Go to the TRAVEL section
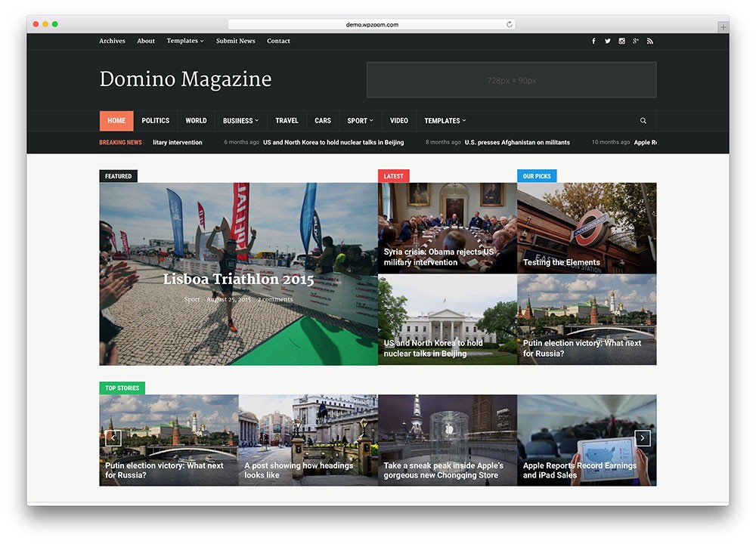Viewport: 756px width, 544px height. coord(287,120)
